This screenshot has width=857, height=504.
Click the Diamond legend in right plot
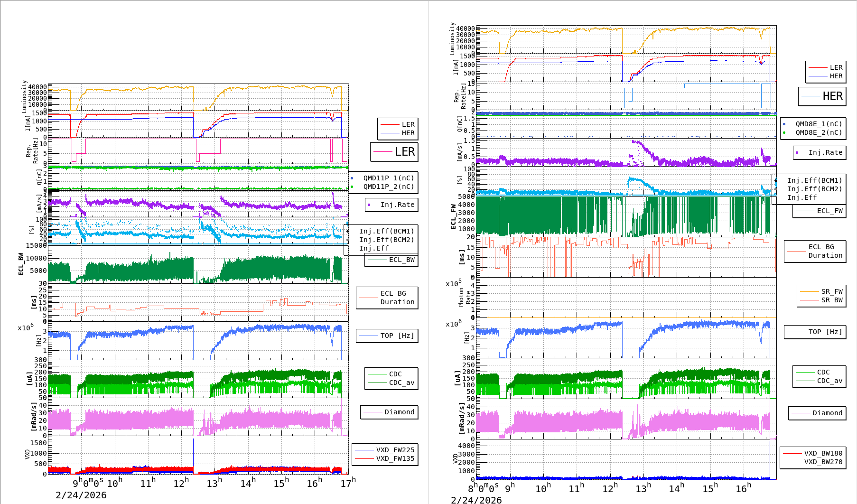[827, 413]
